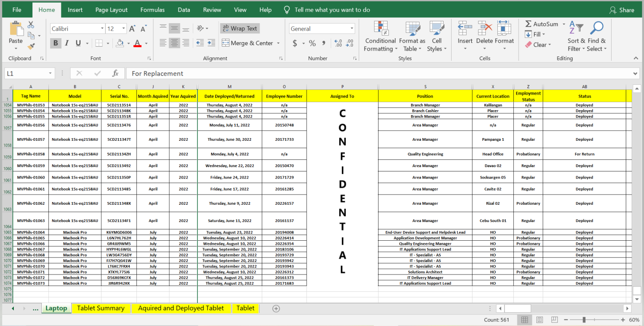644x326 pixels.
Task: Toggle Bold formatting
Action: click(x=56, y=43)
